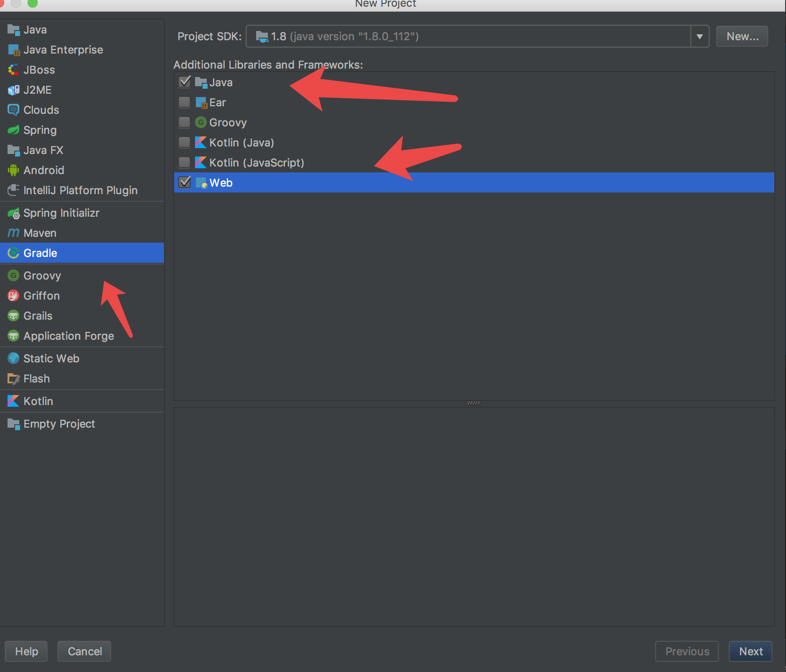This screenshot has width=786, height=672.
Task: Click the Kotlin (Java) framework icon
Action: pyautogui.click(x=201, y=142)
